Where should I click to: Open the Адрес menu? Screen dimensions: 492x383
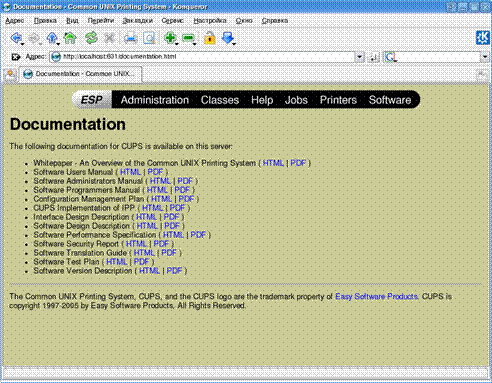15,21
